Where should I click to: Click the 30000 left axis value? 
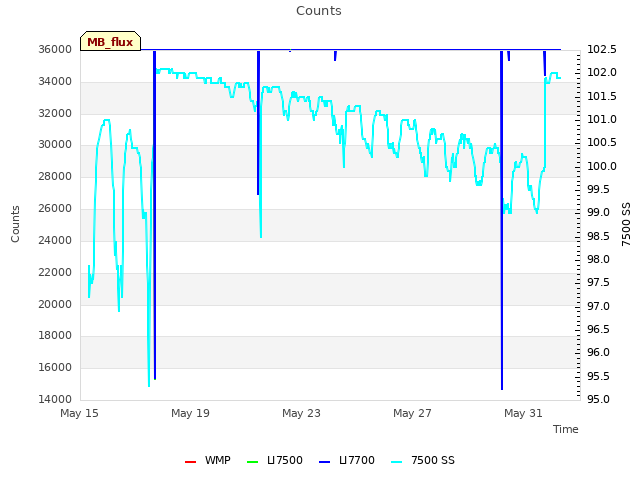point(55,144)
